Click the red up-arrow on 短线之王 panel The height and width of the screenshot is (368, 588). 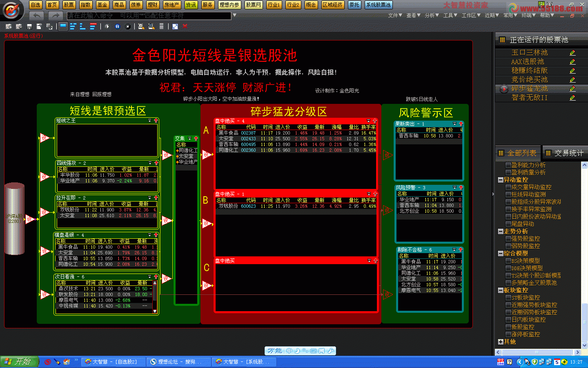(x=156, y=121)
